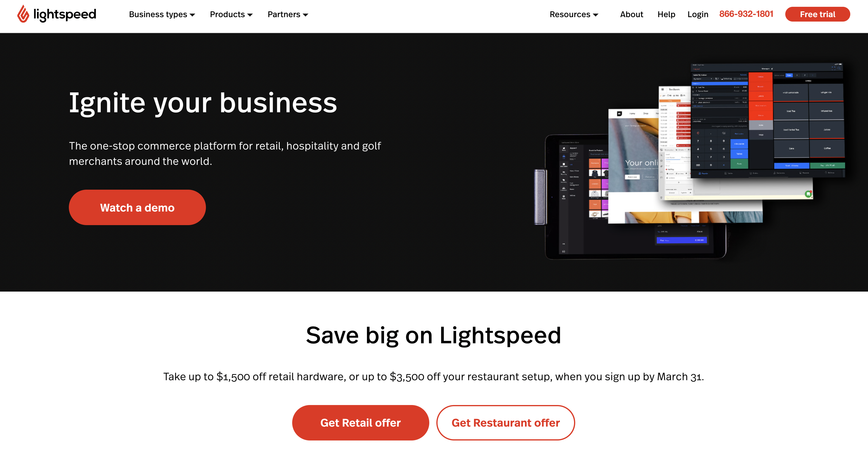868x452 pixels.
Task: Click the Watch a demo button
Action: coord(137,207)
